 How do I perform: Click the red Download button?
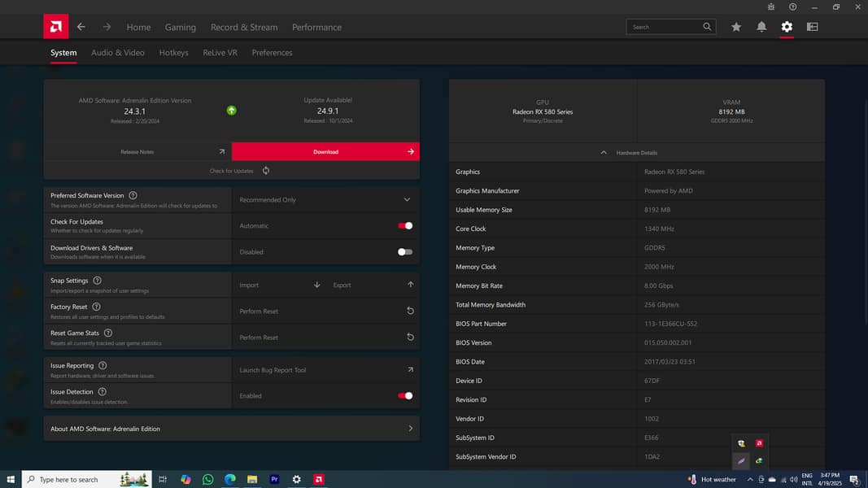click(325, 151)
